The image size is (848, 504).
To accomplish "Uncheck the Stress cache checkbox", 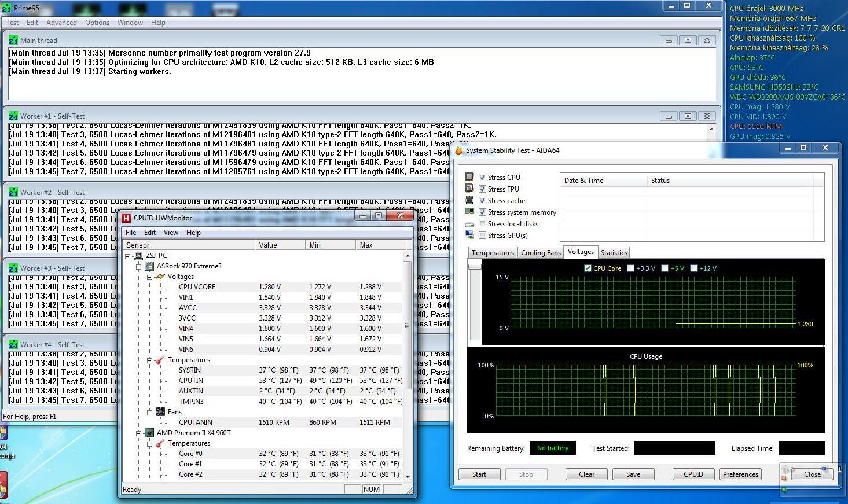I will [482, 201].
